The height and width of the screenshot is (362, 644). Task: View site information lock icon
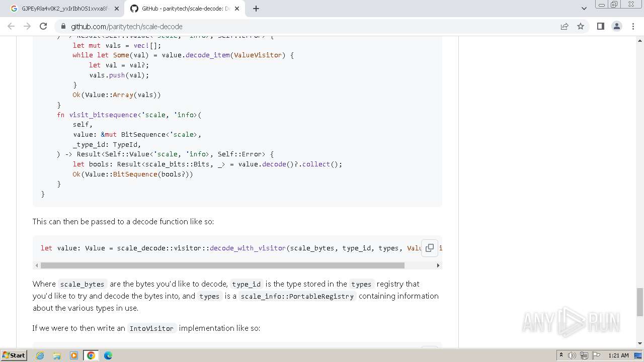point(63,26)
